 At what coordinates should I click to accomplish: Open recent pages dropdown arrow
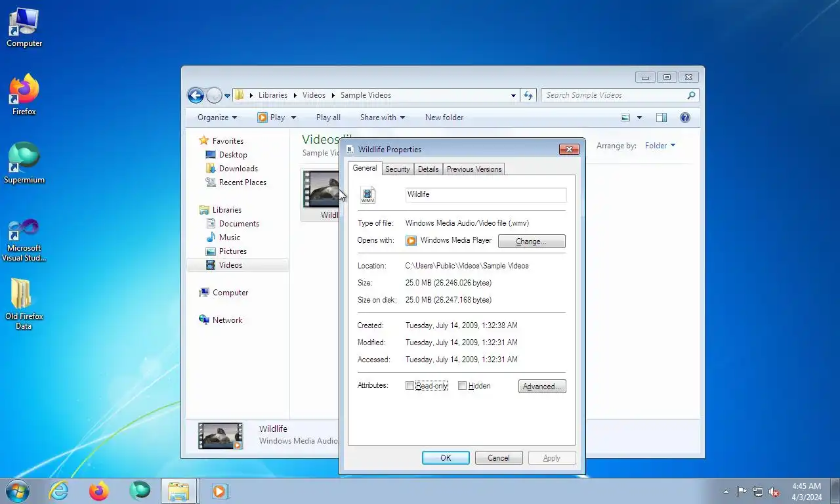(227, 95)
